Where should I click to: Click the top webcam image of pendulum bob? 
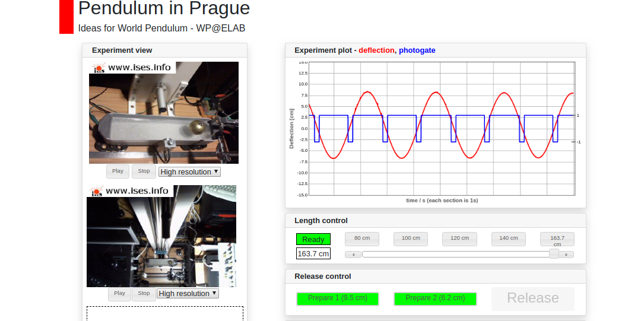pyautogui.click(x=164, y=113)
